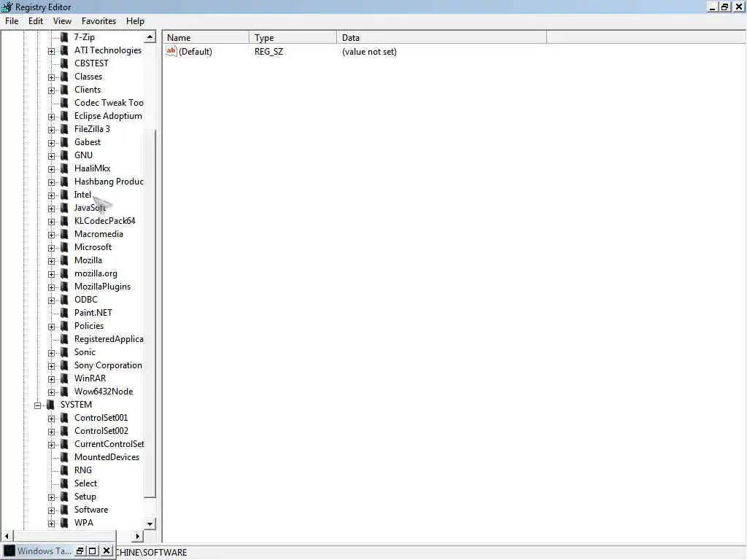Expand the Clients key
The image size is (747, 560).
click(52, 90)
